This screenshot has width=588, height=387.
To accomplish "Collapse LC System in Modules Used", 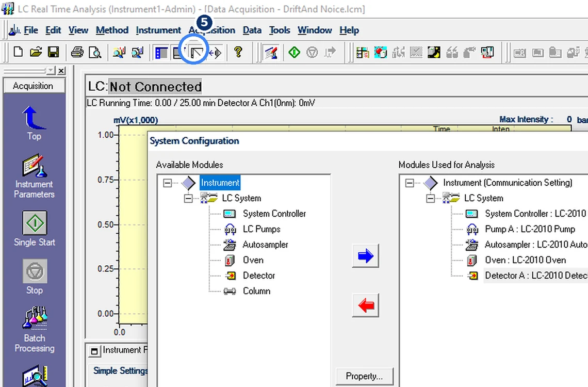I will pyautogui.click(x=431, y=198).
